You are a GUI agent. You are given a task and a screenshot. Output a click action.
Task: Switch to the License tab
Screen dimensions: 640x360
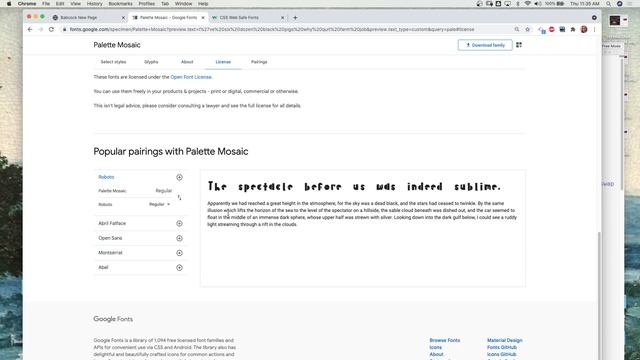tap(223, 62)
